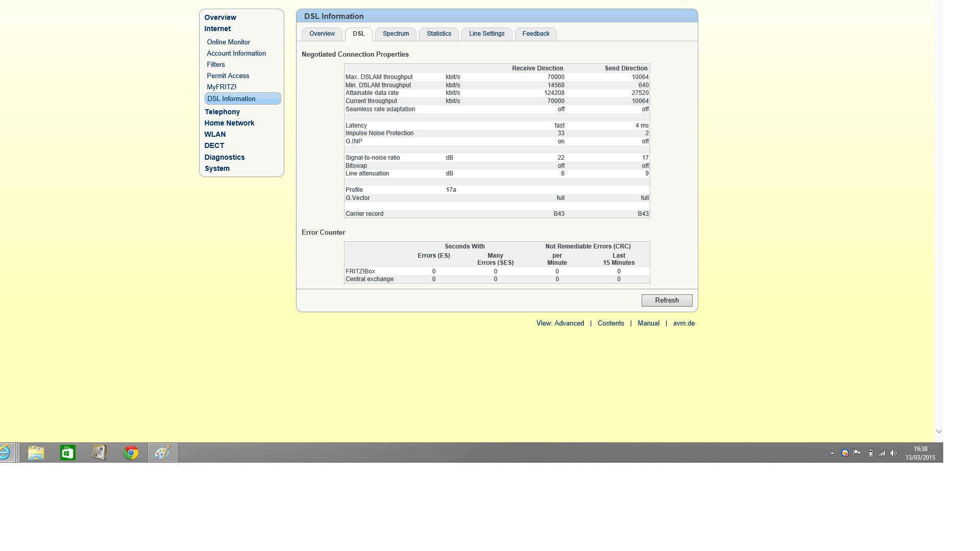Click the page scroll down arrow
The width and height of the screenshot is (980, 551).
coord(939,432)
